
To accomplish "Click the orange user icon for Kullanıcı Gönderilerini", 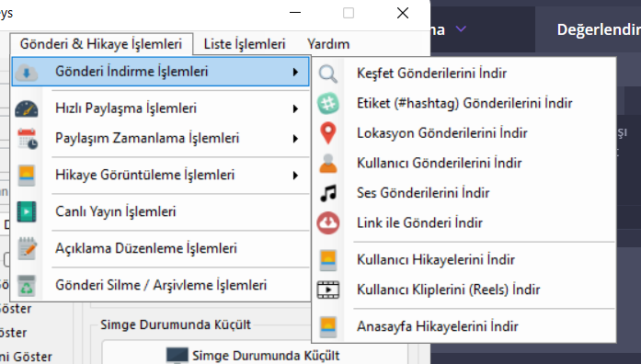I will tap(328, 164).
